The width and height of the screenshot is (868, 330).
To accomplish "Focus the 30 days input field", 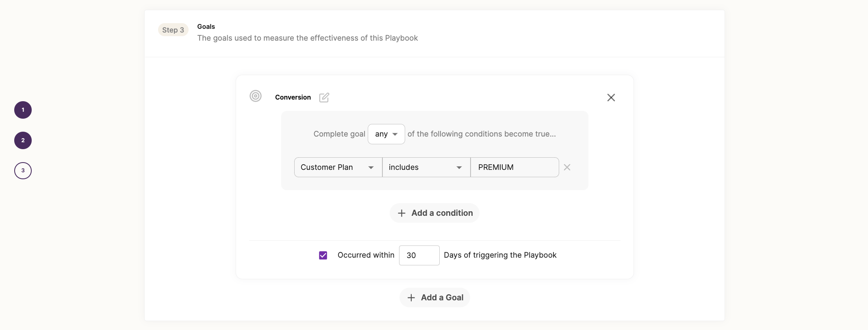I will point(419,256).
